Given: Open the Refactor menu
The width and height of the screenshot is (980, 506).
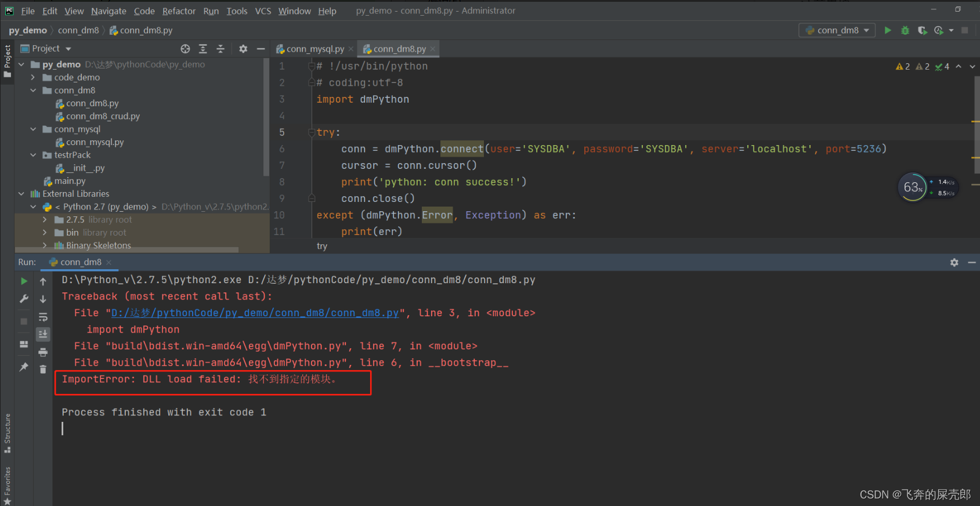Looking at the screenshot, I should tap(179, 10).
